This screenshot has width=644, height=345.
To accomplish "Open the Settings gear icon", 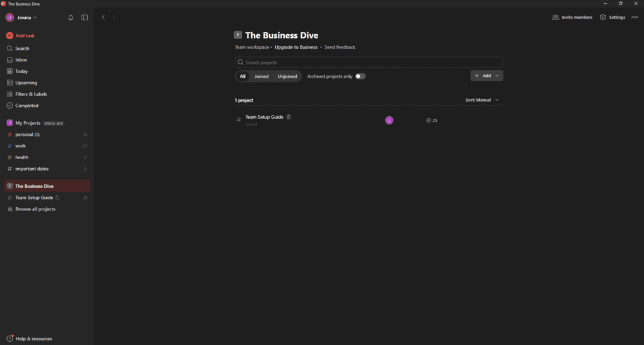I will (x=603, y=18).
